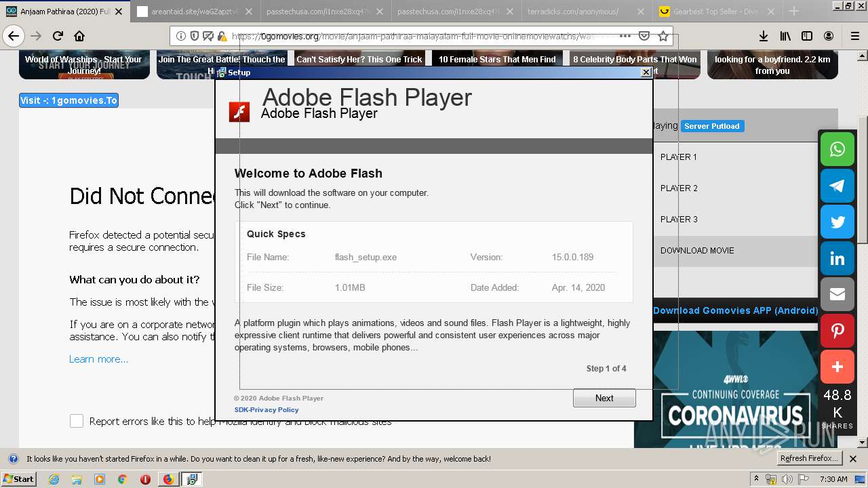Click the volume icon in system tray

(x=787, y=479)
